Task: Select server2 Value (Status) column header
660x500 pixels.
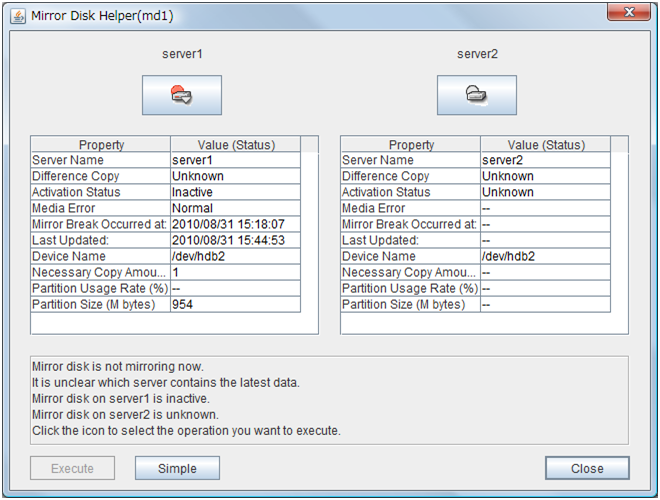Action: [545, 145]
